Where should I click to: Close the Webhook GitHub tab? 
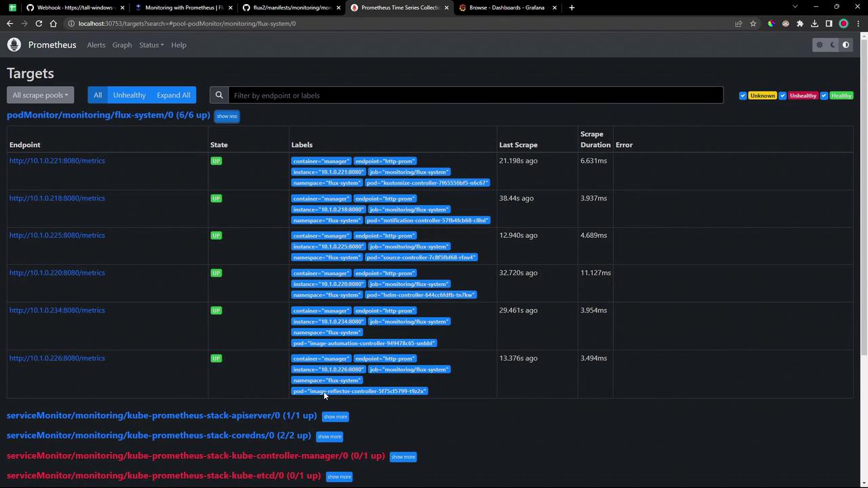pyautogui.click(x=122, y=7)
